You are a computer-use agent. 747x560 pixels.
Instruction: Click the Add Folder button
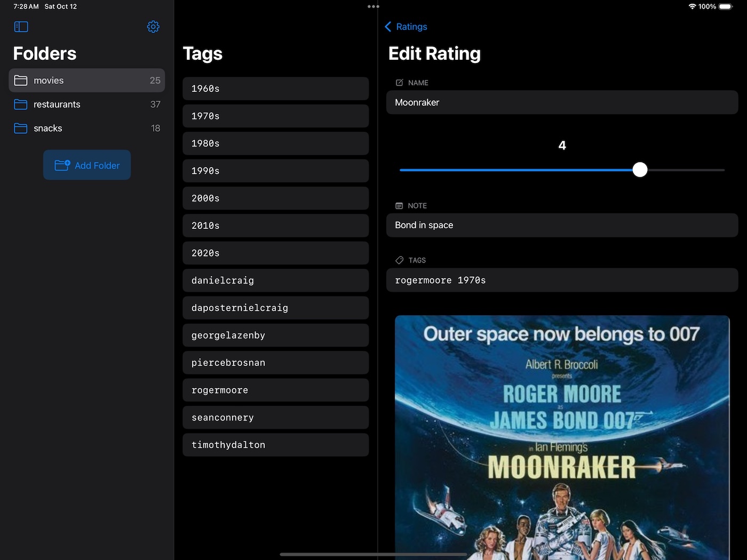[x=86, y=165]
